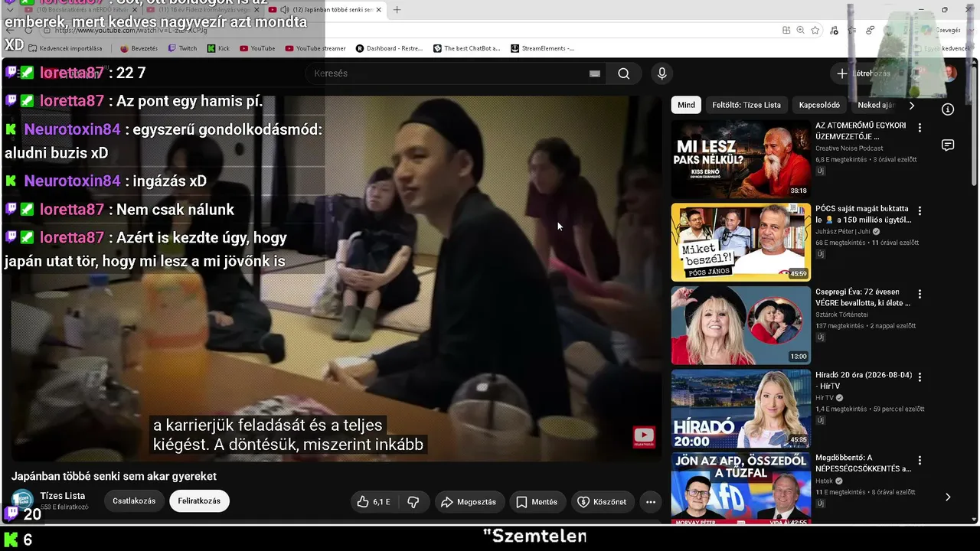The height and width of the screenshot is (551, 980).
Task: Click the Csatlakozás join button
Action: tap(134, 501)
